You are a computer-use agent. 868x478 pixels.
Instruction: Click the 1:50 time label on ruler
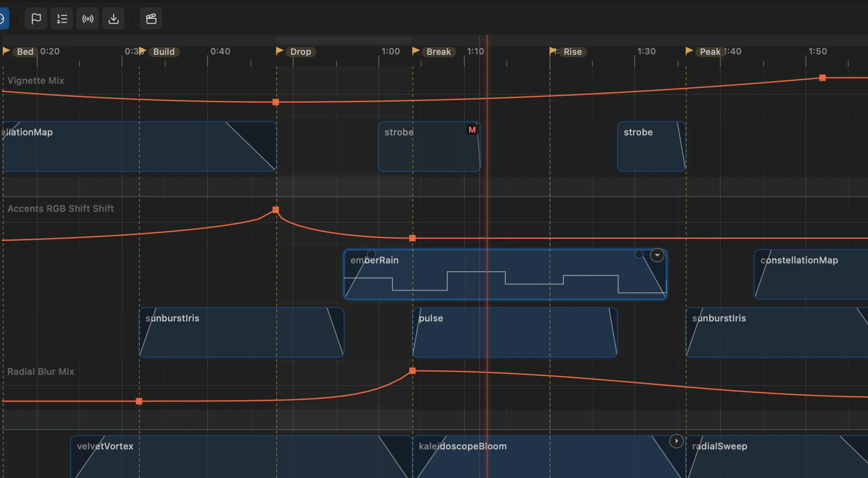(x=818, y=51)
